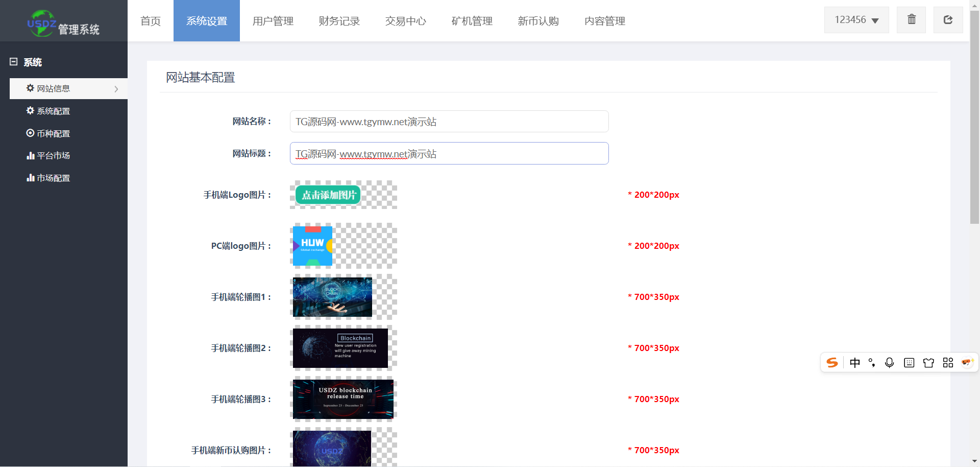
Task: Click the 点击添加图片 button
Action: (328, 195)
